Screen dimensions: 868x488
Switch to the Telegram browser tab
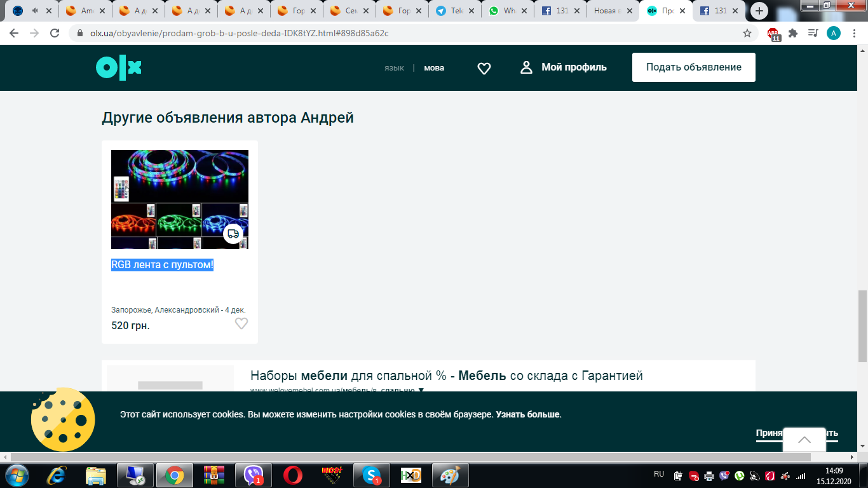click(454, 11)
